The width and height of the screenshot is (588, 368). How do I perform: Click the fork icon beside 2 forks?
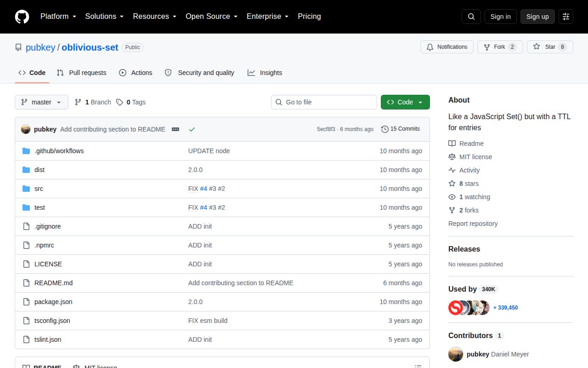click(452, 210)
